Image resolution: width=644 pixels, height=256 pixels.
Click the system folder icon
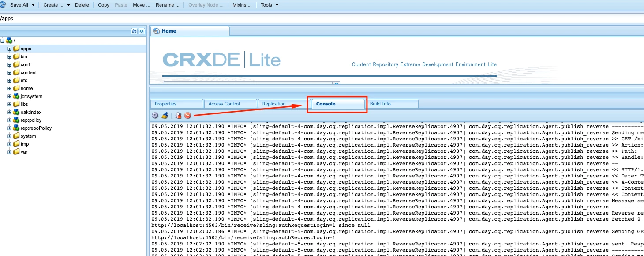[16, 136]
